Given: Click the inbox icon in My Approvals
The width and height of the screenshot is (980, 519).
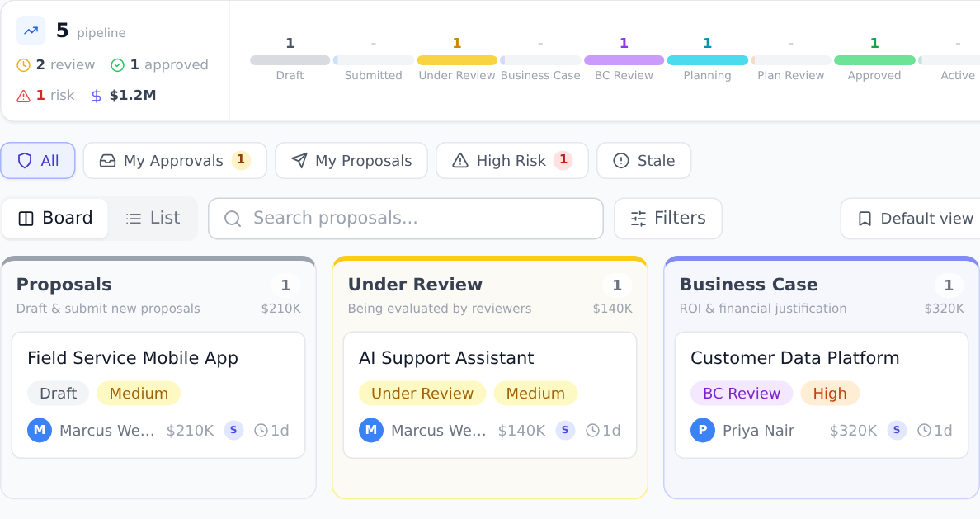Looking at the screenshot, I should (x=107, y=161).
